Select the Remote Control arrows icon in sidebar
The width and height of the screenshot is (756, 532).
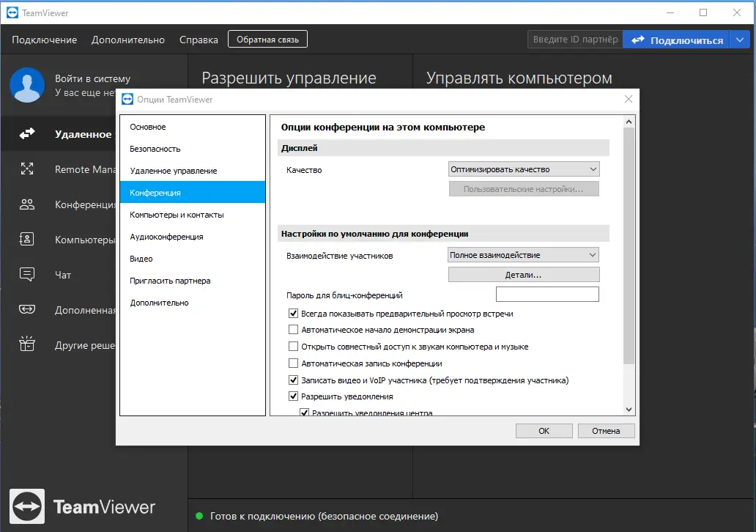(27, 133)
